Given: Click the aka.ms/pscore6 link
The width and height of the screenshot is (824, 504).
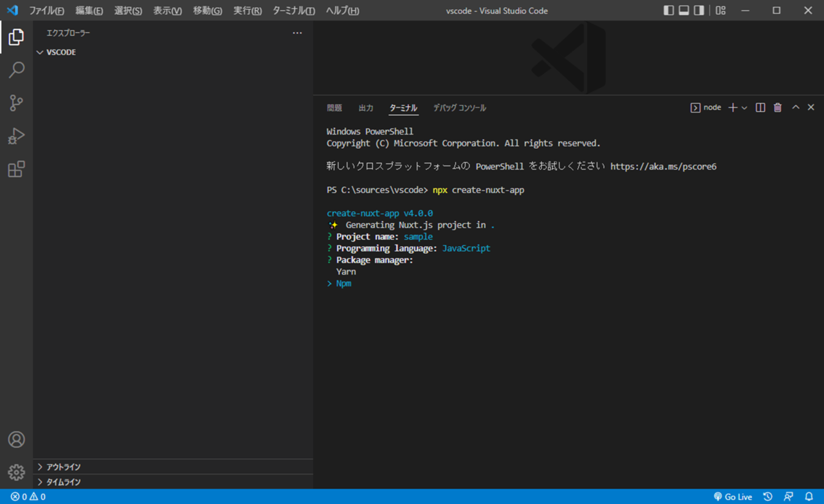Looking at the screenshot, I should [x=663, y=167].
